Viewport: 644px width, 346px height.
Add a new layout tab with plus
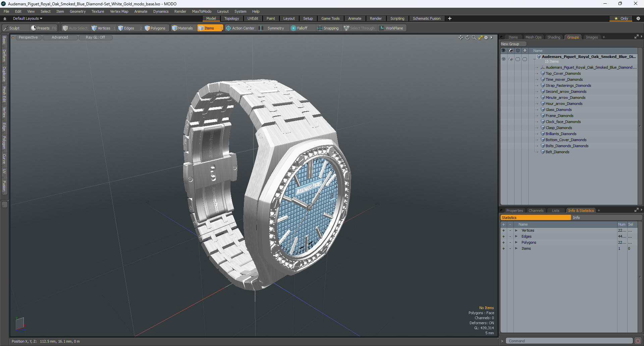coord(450,18)
